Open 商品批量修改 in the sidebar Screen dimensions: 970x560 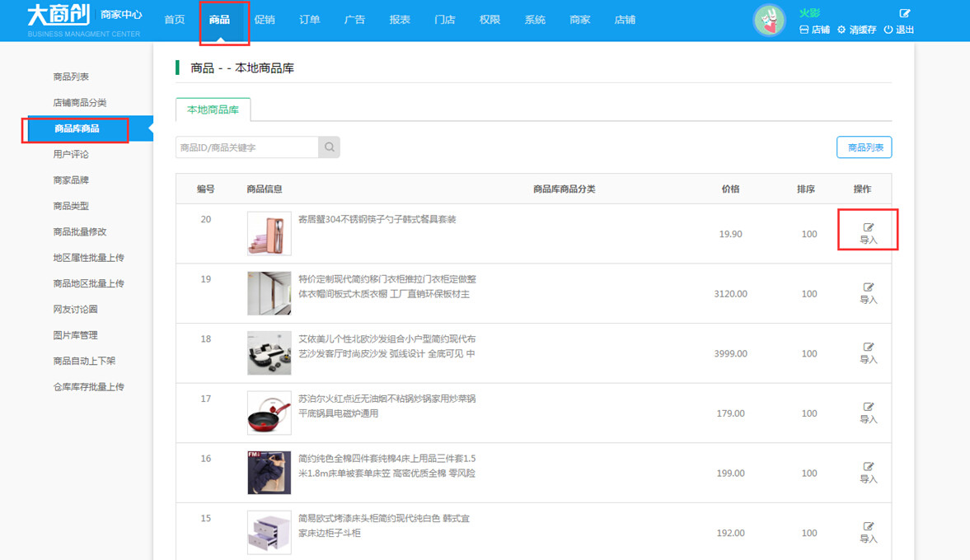click(80, 231)
